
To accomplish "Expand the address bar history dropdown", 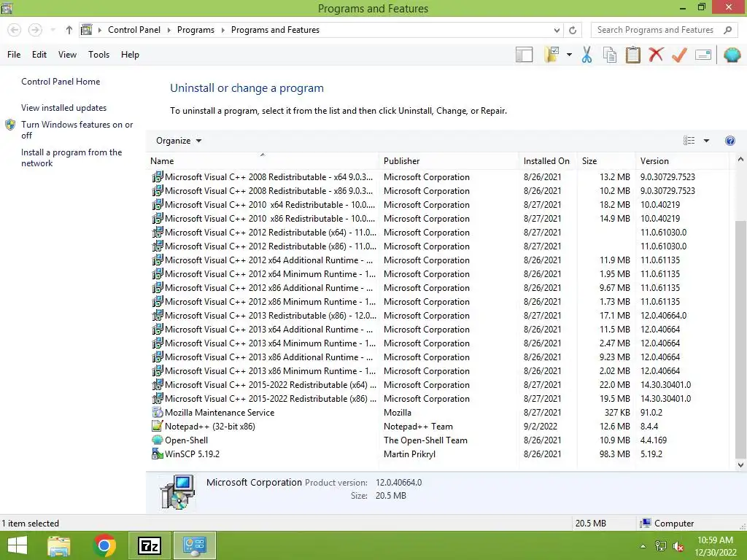I will coord(557,30).
